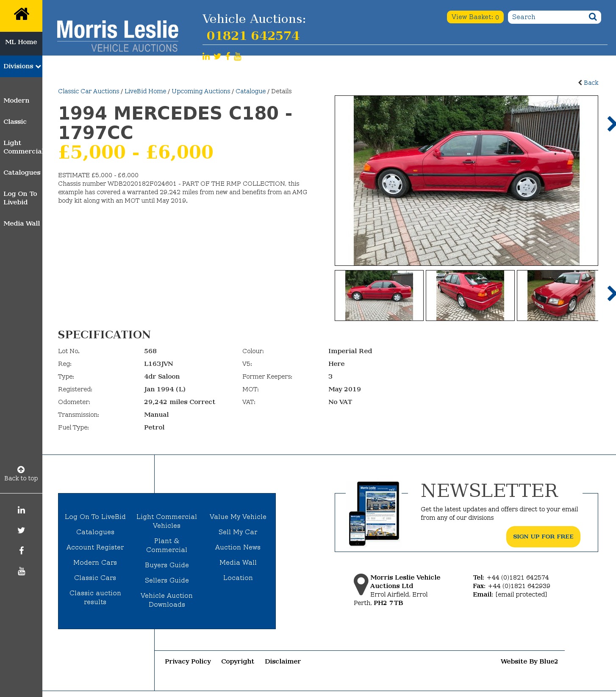
Task: Click Website By Blue2 link
Action: pos(529,661)
